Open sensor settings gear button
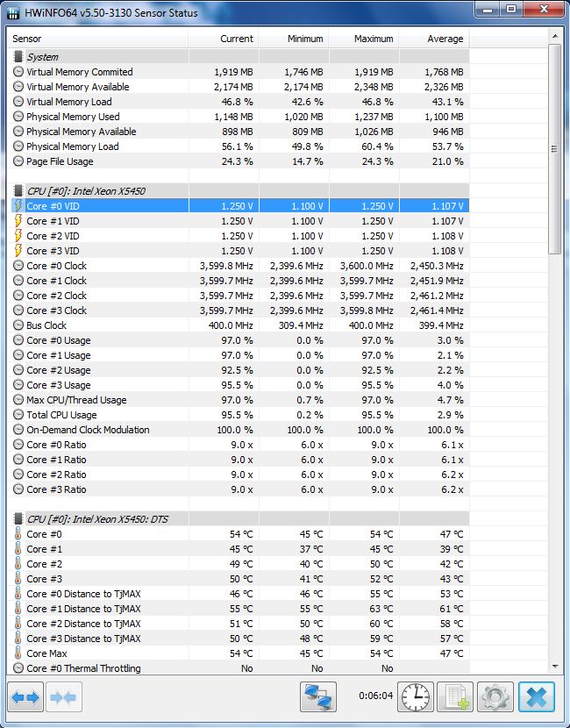The image size is (570, 728). tap(495, 696)
